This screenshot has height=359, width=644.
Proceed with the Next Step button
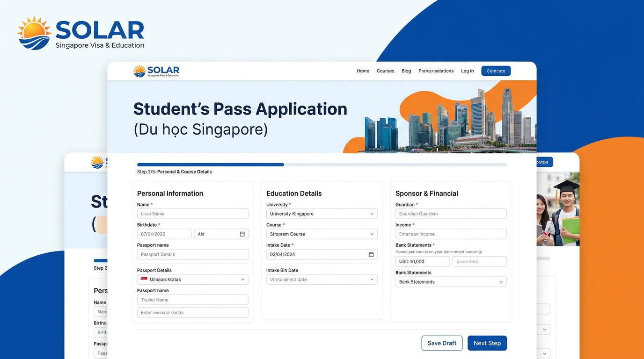(487, 343)
